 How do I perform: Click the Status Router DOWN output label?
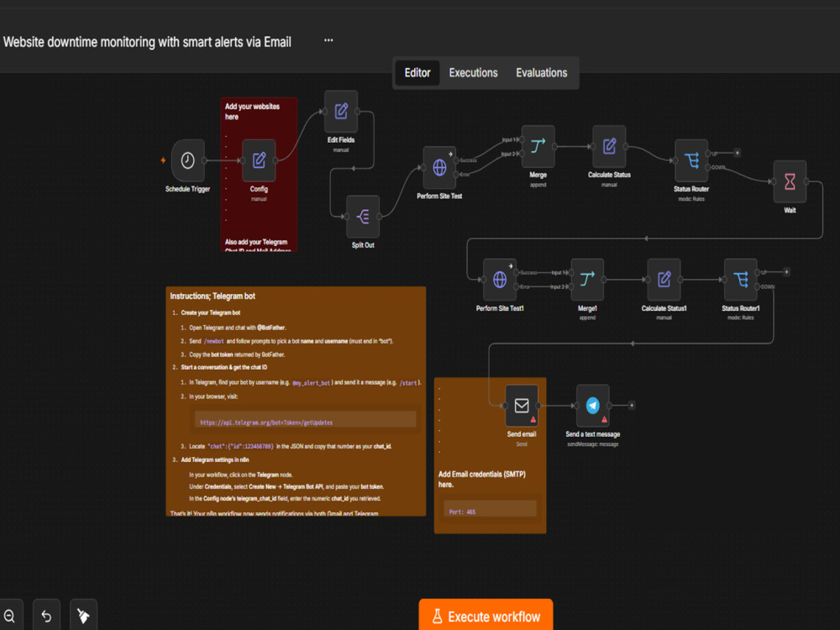718,168
